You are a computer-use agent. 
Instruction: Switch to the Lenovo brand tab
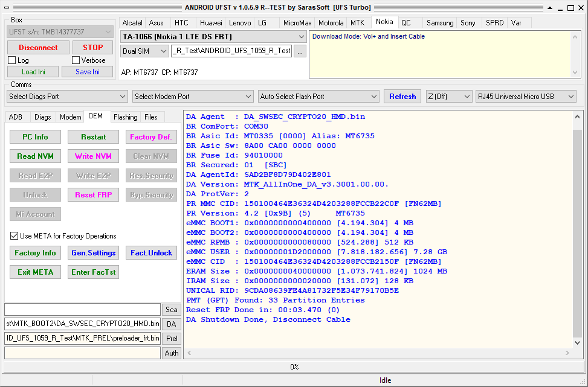coord(240,23)
